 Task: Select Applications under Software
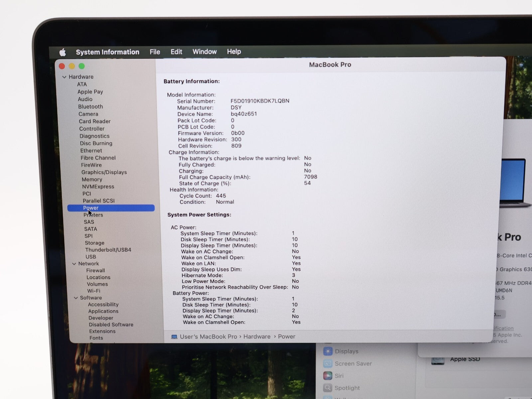coord(103,311)
